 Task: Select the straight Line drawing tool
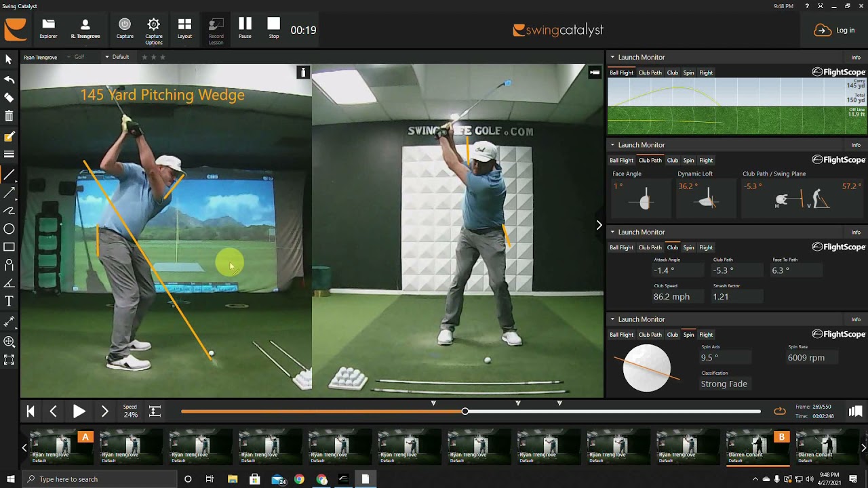9,176
